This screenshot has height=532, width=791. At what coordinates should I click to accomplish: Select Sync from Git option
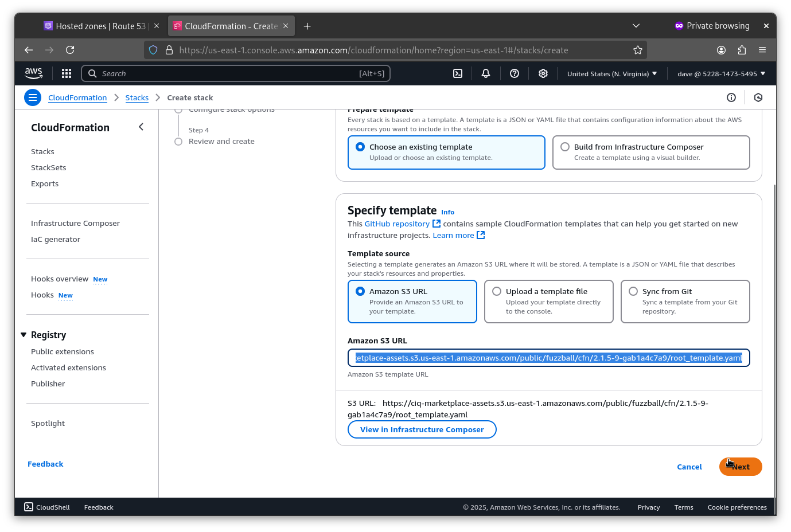(685, 302)
